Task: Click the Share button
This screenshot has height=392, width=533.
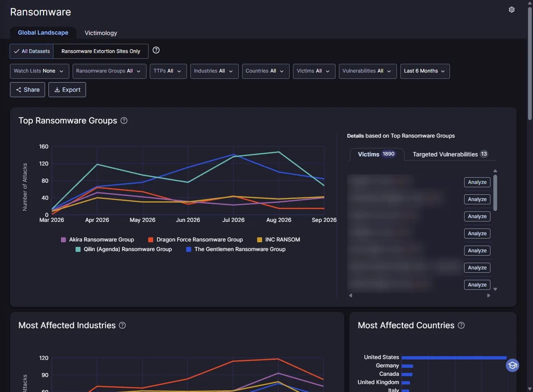Action: pos(28,90)
